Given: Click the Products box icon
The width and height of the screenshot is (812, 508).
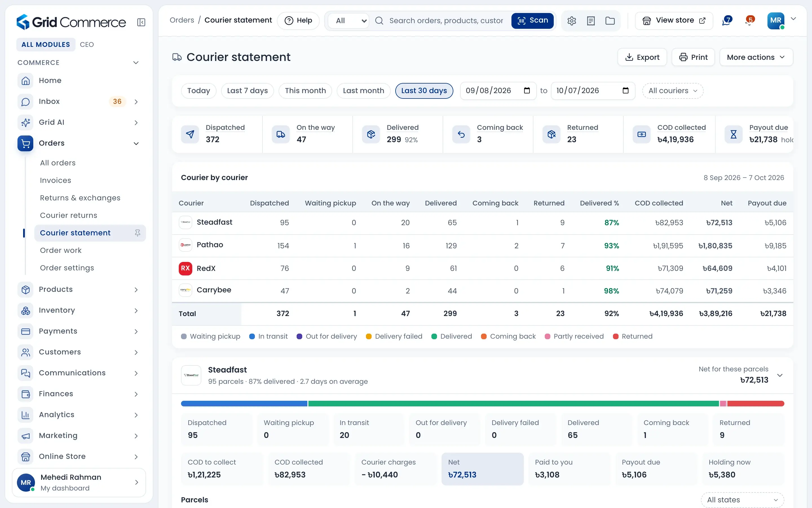Looking at the screenshot, I should [25, 290].
